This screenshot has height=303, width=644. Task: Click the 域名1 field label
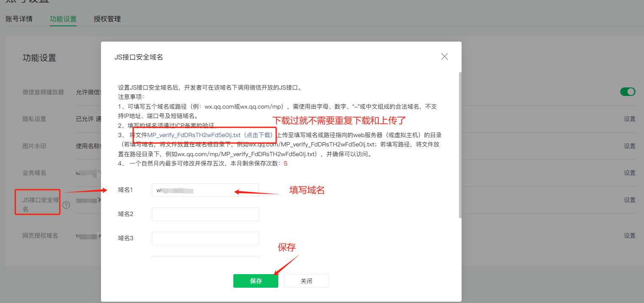pos(126,190)
